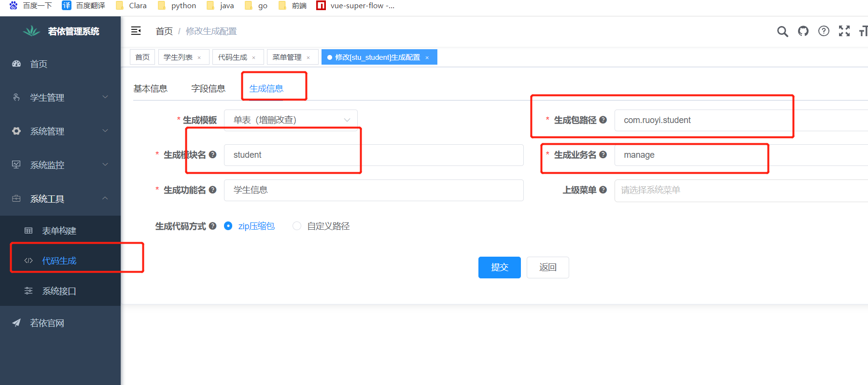
Task: Open the 前端 bookmarks folder
Action: pyautogui.click(x=293, y=6)
